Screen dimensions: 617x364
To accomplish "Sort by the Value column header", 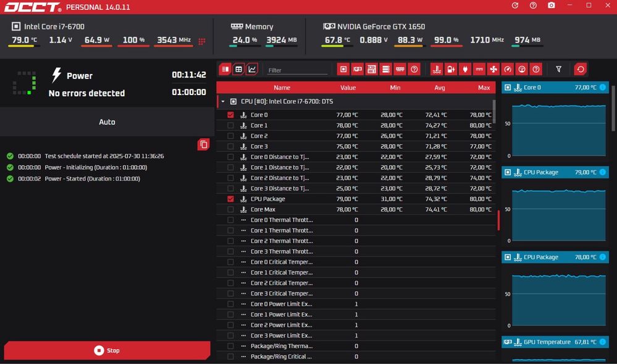I will click(x=348, y=88).
